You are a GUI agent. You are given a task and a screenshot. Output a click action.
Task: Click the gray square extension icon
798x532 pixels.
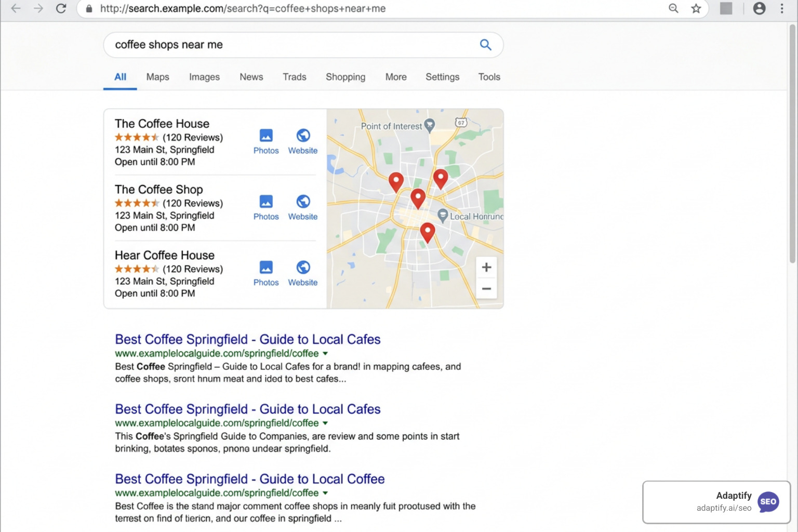(x=726, y=8)
